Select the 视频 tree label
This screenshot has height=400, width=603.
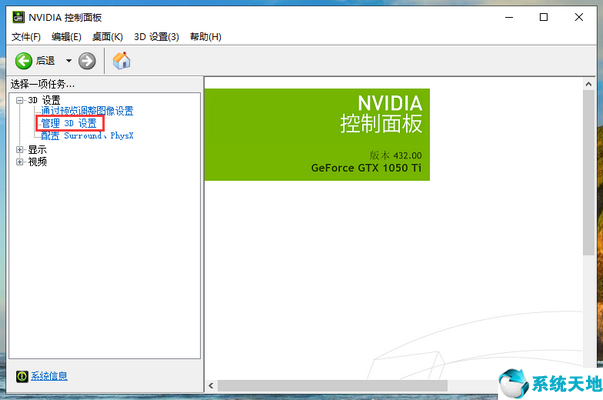[37, 162]
